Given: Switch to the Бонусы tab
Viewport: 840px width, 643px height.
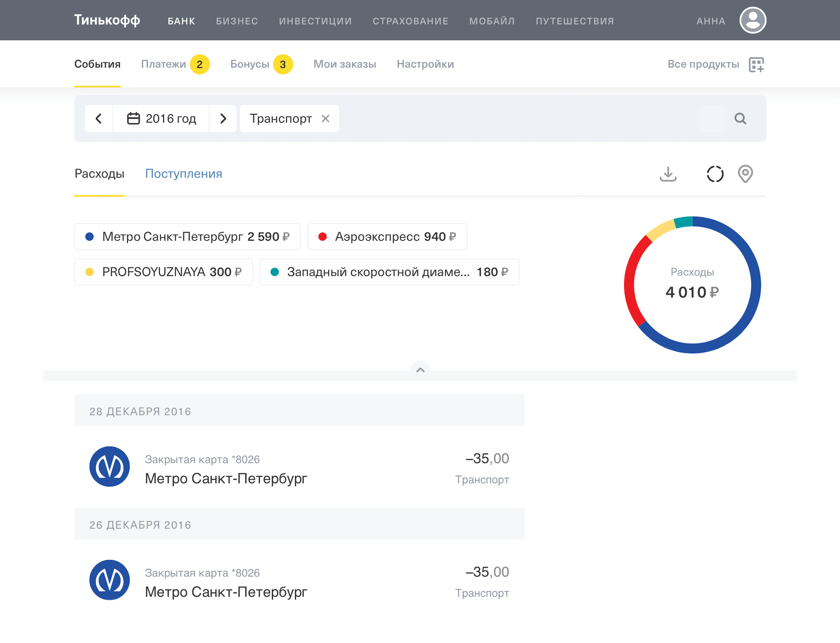Looking at the screenshot, I should pos(261,64).
